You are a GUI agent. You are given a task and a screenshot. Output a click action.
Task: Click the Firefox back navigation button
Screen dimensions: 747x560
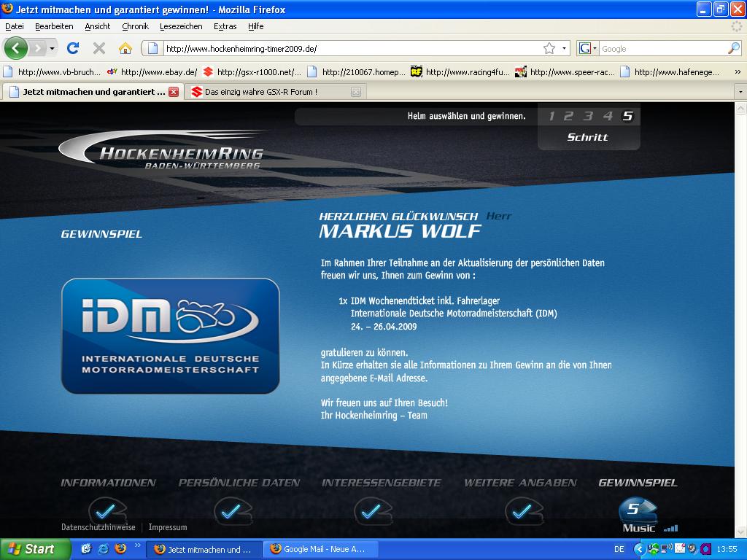pos(16,48)
